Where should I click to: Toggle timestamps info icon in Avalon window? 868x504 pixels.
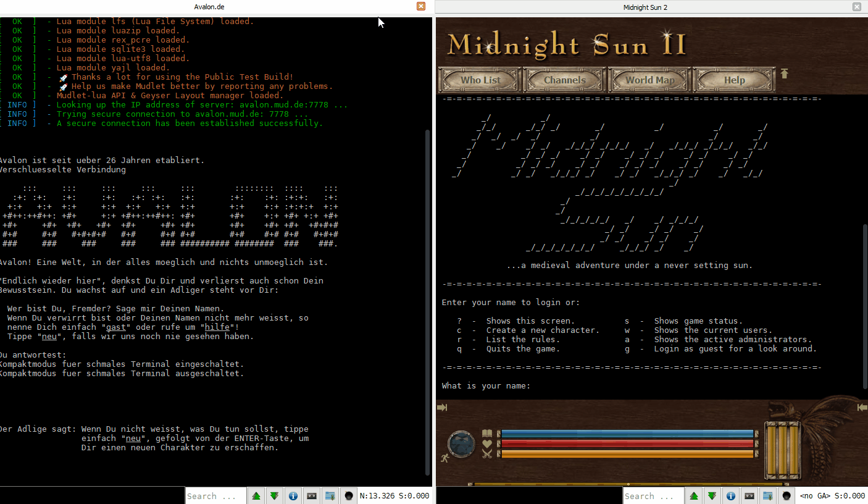pyautogui.click(x=293, y=495)
